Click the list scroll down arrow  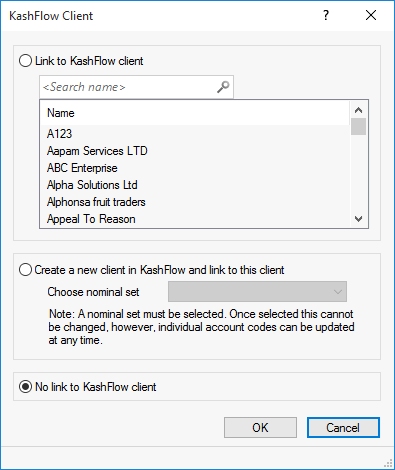(358, 219)
